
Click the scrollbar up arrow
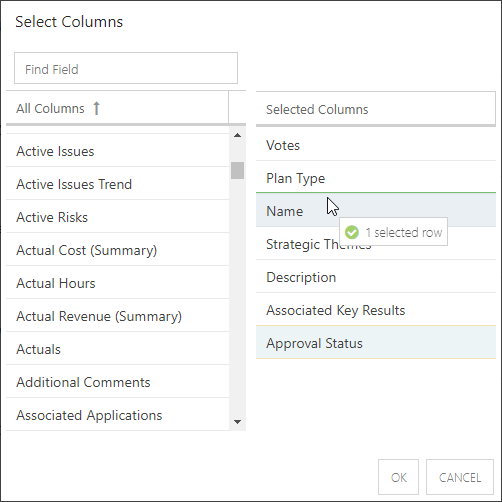pyautogui.click(x=237, y=135)
